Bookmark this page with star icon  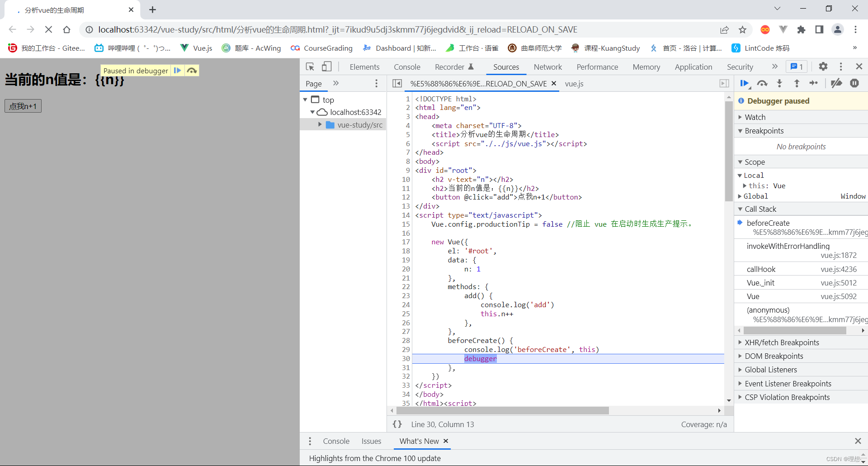click(742, 29)
